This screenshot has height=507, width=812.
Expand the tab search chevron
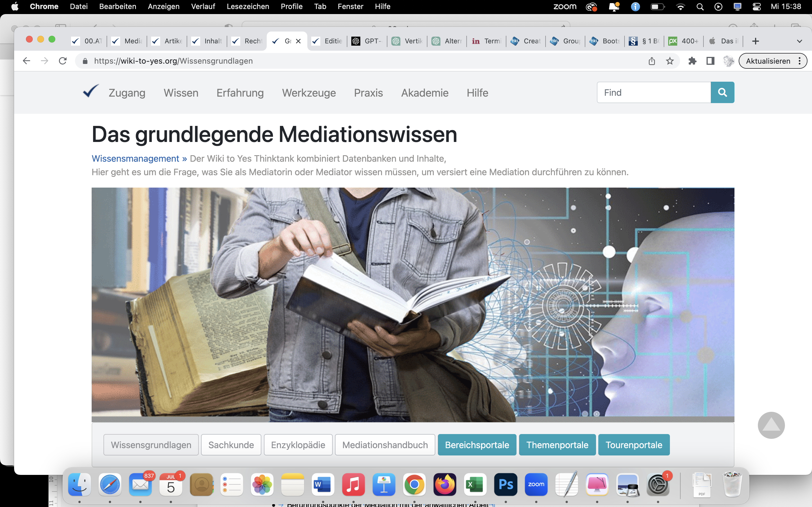click(799, 41)
